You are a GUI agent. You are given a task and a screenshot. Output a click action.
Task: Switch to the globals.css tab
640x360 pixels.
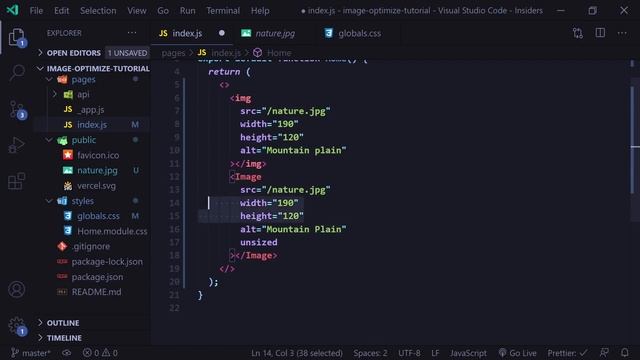tap(359, 33)
